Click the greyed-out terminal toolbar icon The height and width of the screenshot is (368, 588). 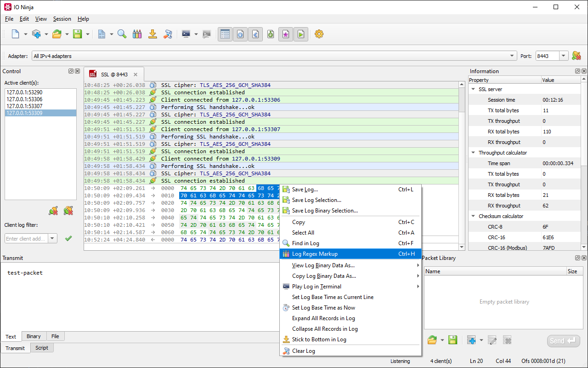(207, 34)
